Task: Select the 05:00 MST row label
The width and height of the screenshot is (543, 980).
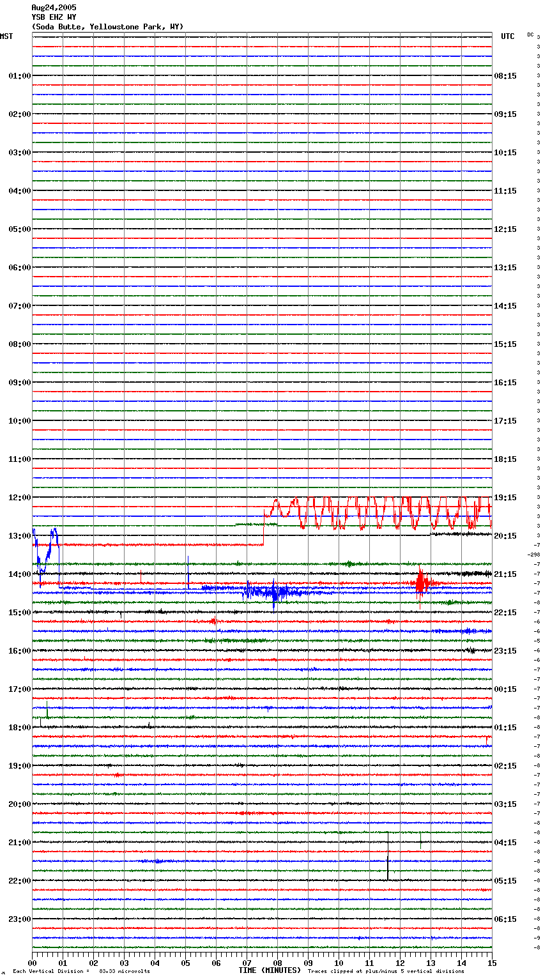Action: pos(20,229)
